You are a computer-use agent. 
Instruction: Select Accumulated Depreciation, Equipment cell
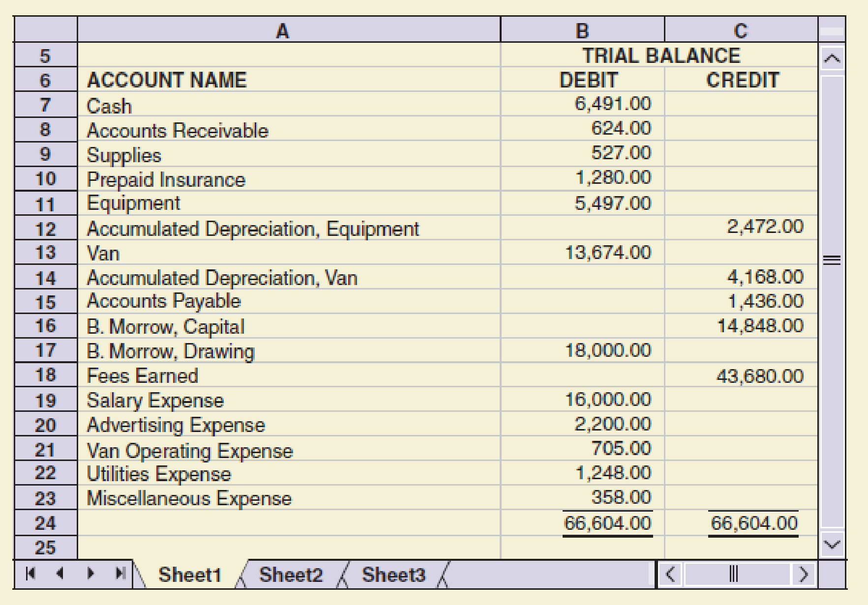289,228
